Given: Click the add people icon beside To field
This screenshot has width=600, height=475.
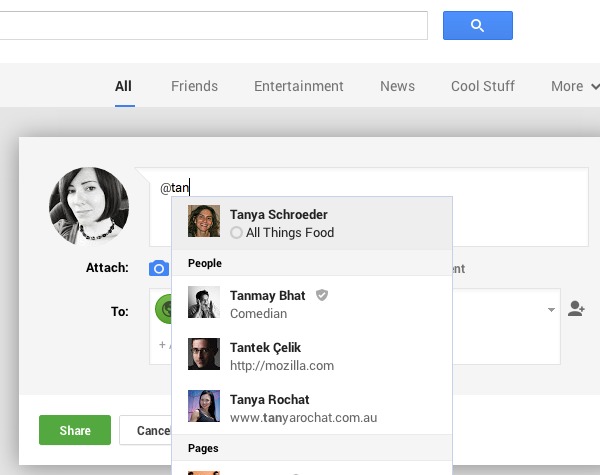Looking at the screenshot, I should click(x=576, y=309).
